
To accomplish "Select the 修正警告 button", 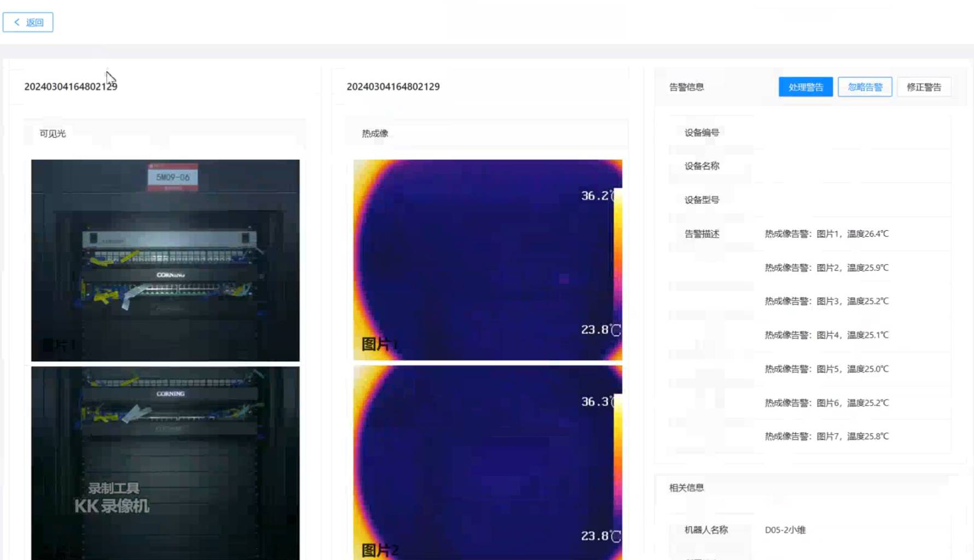I will (924, 87).
